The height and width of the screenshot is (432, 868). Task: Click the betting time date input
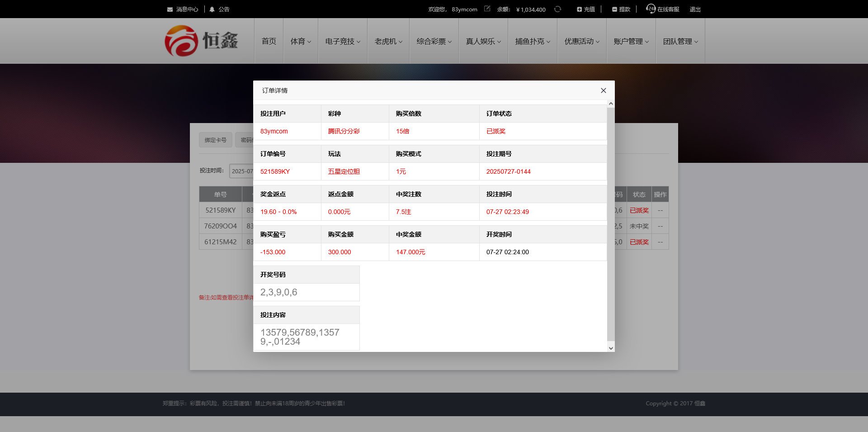(x=241, y=171)
